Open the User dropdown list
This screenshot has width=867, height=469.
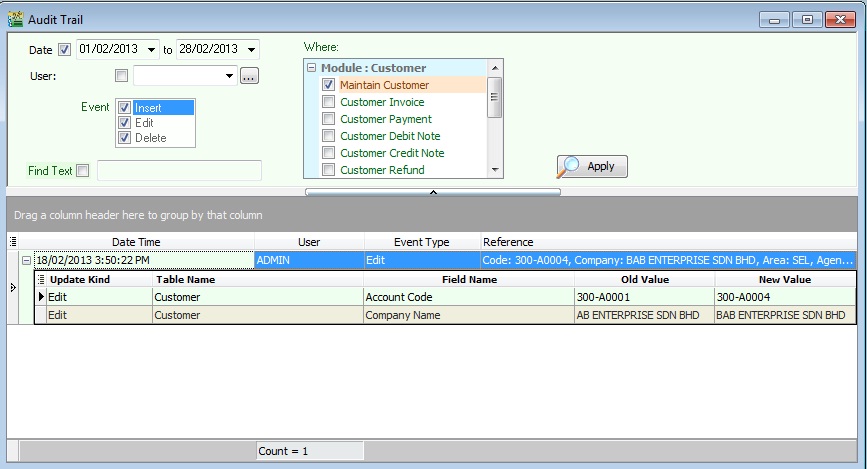pos(229,76)
